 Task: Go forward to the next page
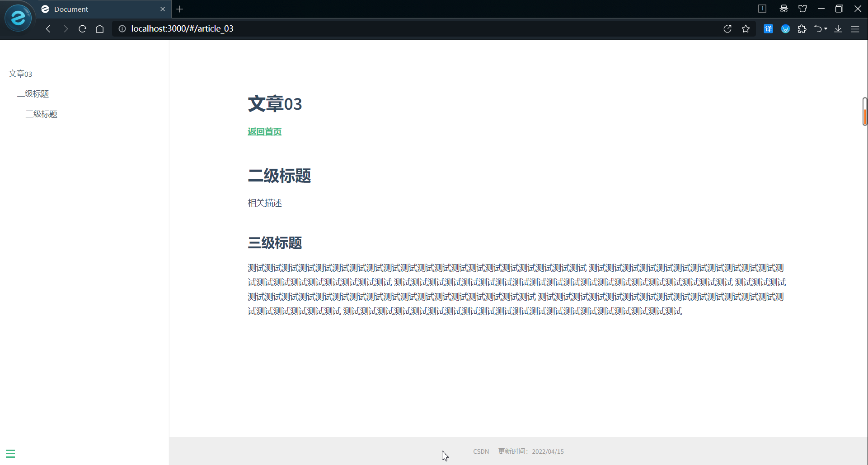(x=66, y=29)
